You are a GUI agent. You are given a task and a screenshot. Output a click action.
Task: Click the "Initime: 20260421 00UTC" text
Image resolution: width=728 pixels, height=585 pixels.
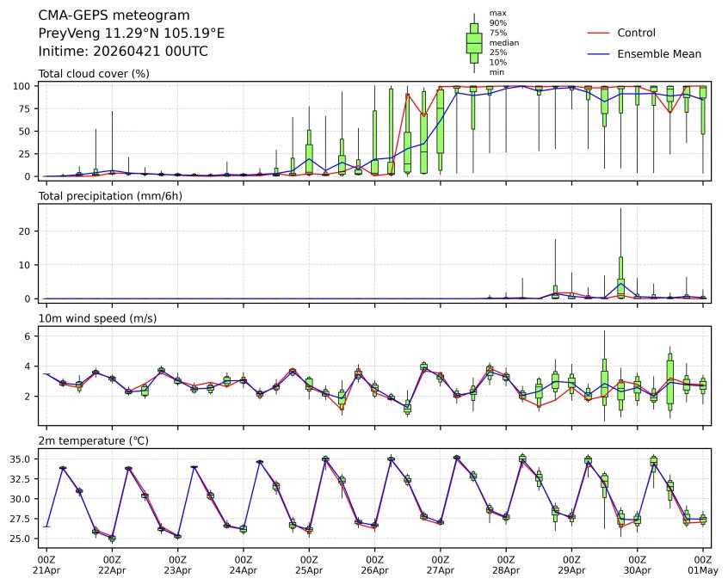123,52
